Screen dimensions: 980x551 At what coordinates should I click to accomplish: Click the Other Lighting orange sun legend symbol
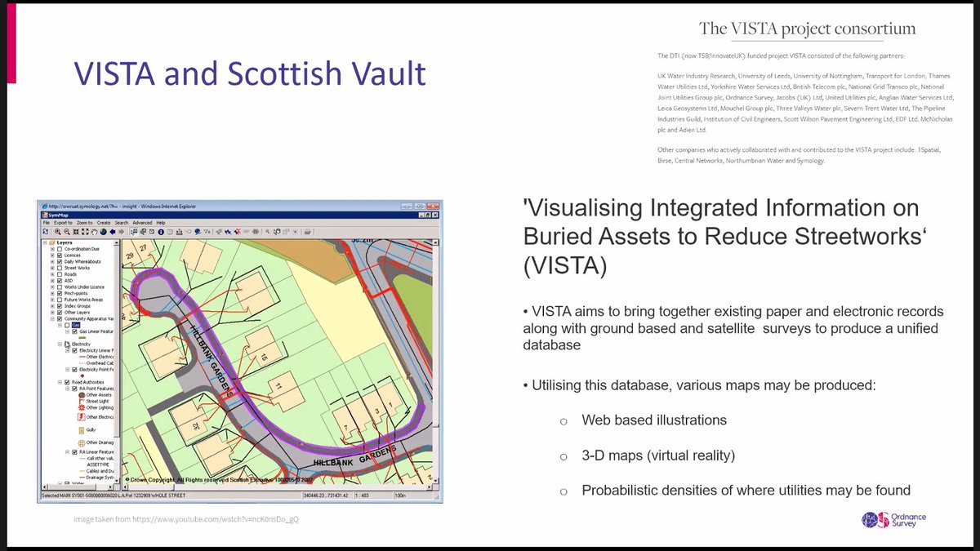[x=82, y=408]
